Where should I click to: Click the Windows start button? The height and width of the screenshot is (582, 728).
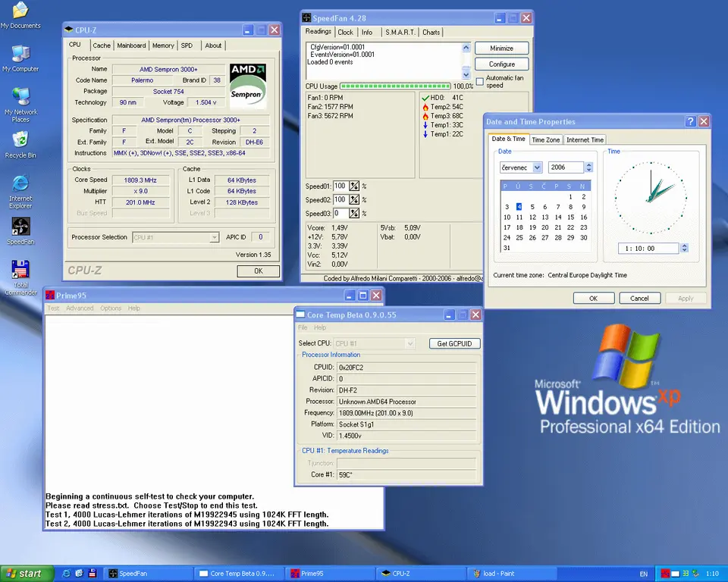pyautogui.click(x=27, y=574)
